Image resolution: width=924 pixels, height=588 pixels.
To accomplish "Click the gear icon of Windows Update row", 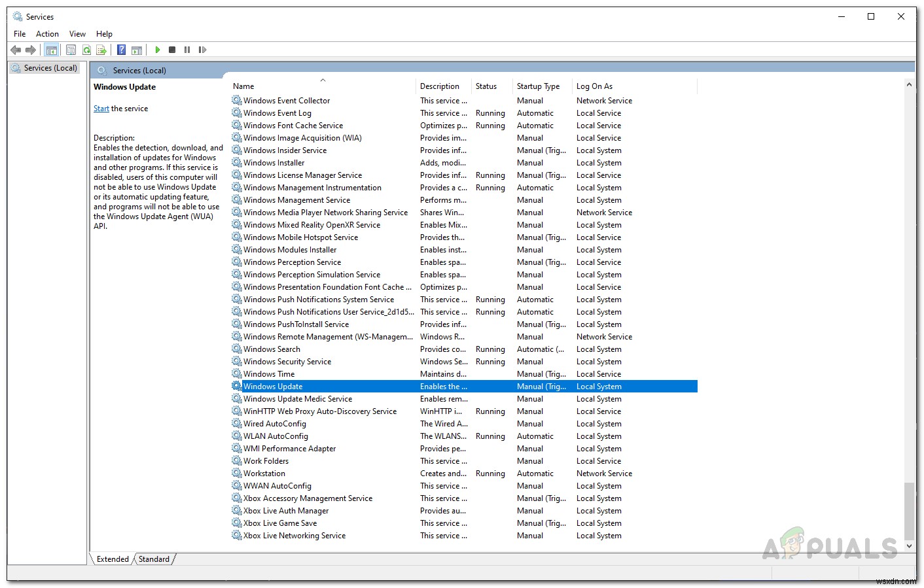I will coord(237,386).
